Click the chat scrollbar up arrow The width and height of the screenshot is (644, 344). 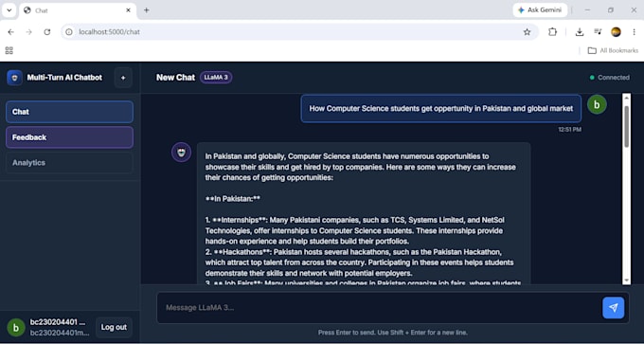pos(626,98)
